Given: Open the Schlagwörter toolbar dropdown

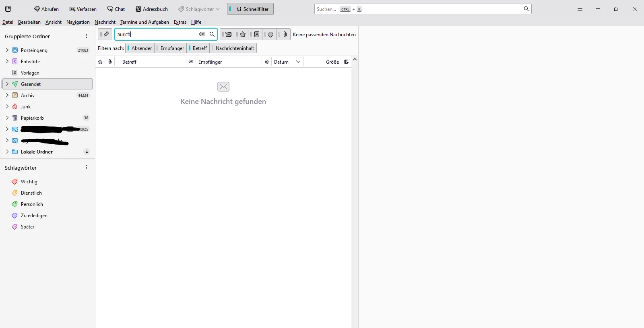Looking at the screenshot, I should click(199, 9).
